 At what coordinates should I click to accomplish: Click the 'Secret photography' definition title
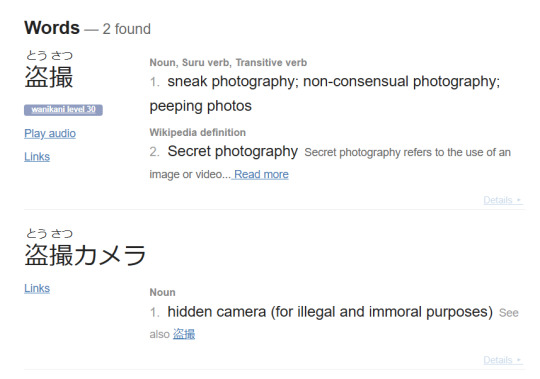point(232,151)
